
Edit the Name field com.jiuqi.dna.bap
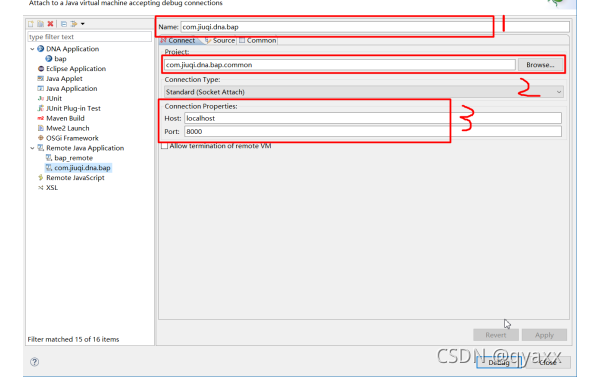point(375,27)
